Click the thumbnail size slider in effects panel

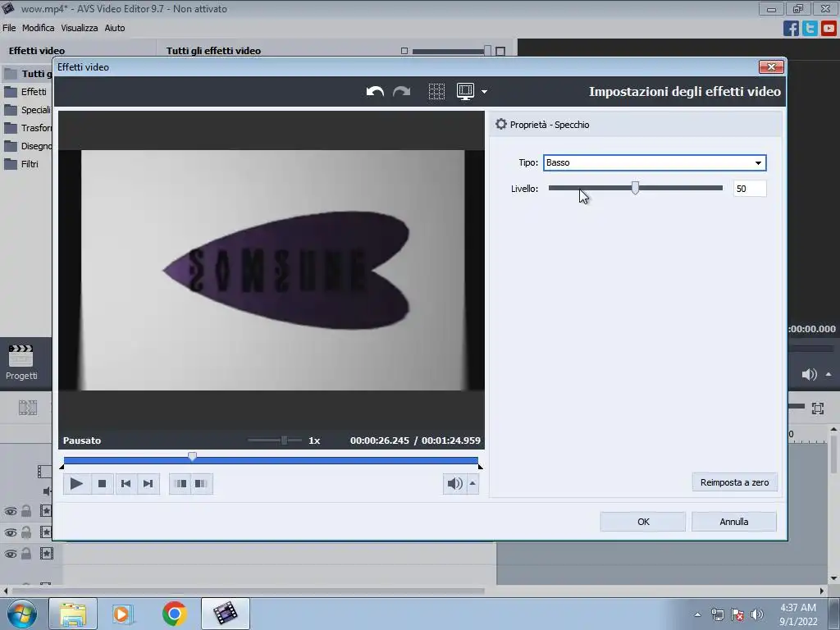coord(452,51)
